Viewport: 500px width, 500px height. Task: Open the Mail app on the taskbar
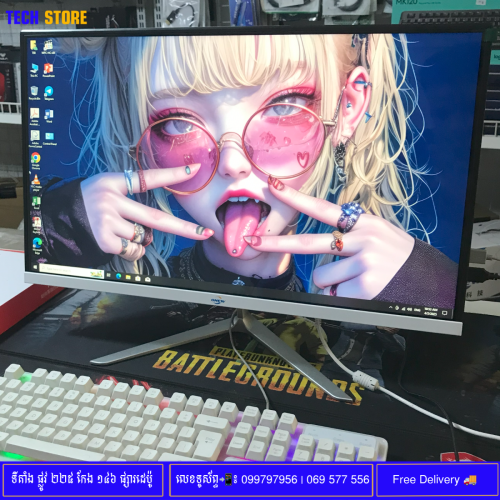click(148, 279)
